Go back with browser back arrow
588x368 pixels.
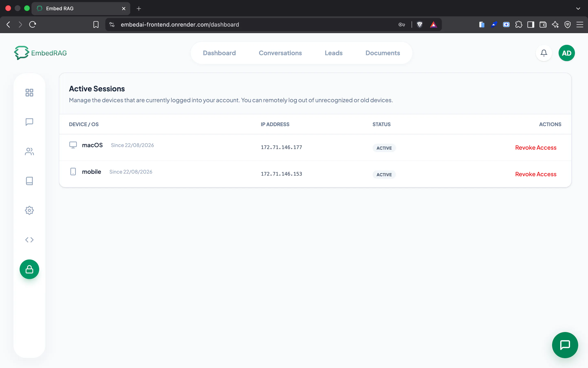point(9,24)
